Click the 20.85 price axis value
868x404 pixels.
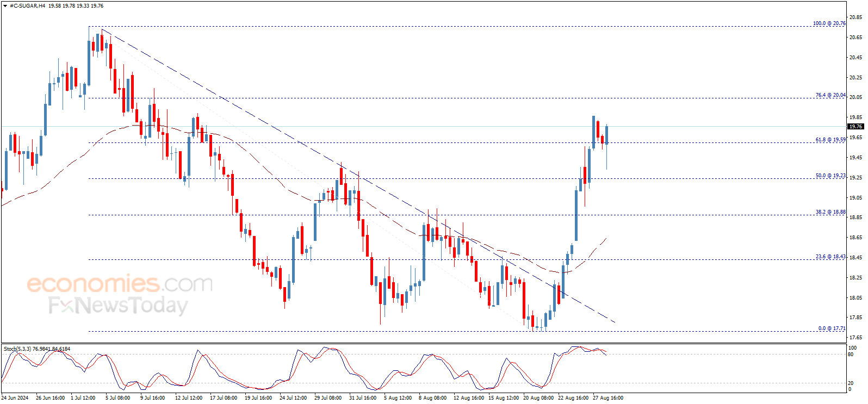(855, 17)
